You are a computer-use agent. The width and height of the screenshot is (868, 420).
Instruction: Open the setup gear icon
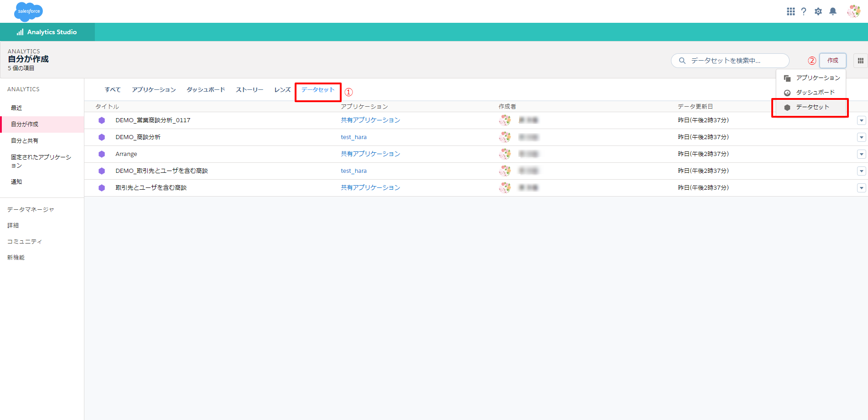point(818,11)
